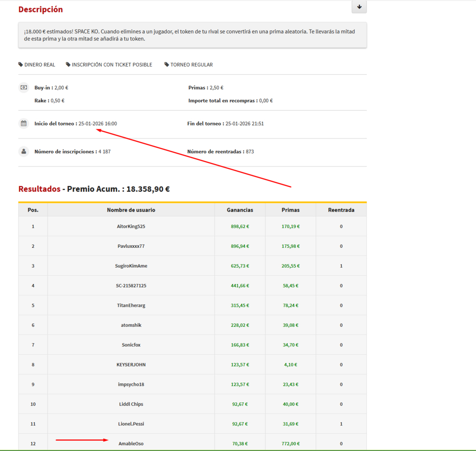Screen dimensions: 476x451
Task: Click the tag icon beside TORNEO REGULAR
Action: (167, 65)
